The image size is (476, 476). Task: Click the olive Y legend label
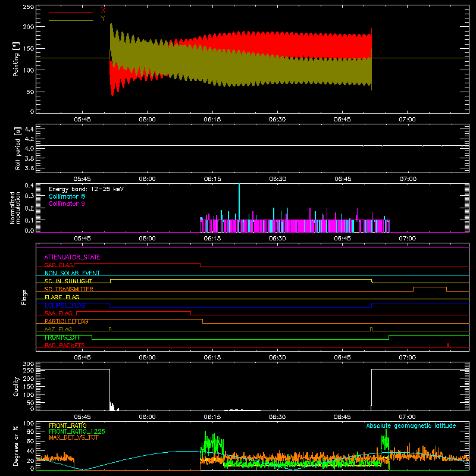pyautogui.click(x=103, y=18)
